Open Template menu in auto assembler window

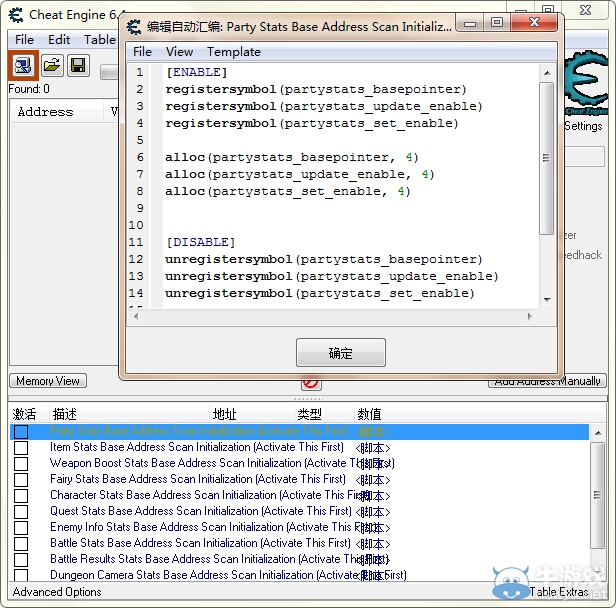pos(234,52)
